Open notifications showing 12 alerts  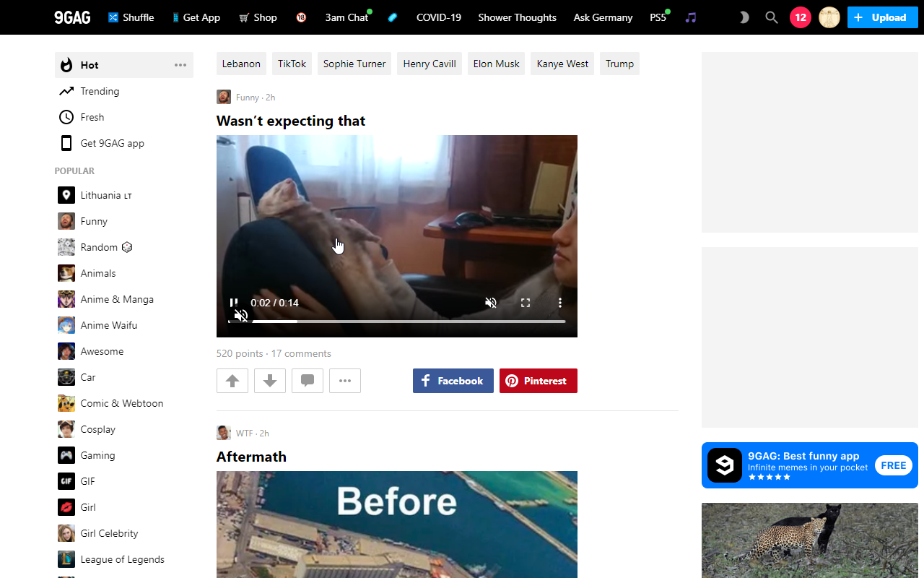800,17
